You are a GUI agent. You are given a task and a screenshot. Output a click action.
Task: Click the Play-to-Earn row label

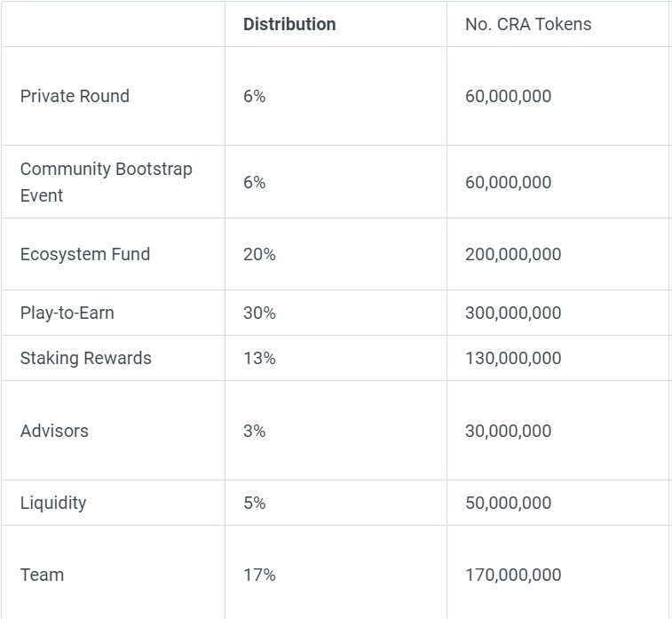pyautogui.click(x=67, y=313)
